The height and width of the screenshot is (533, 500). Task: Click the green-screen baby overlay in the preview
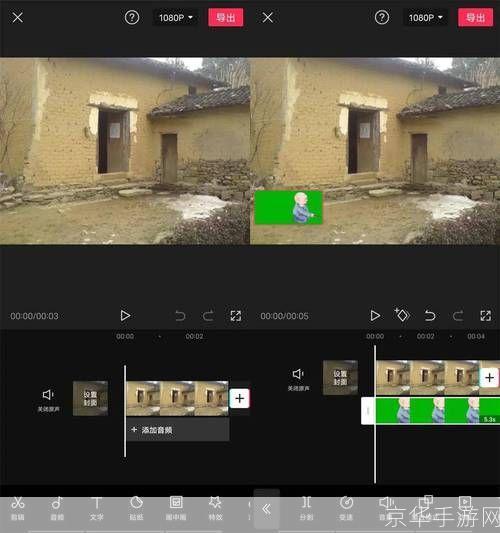[288, 207]
